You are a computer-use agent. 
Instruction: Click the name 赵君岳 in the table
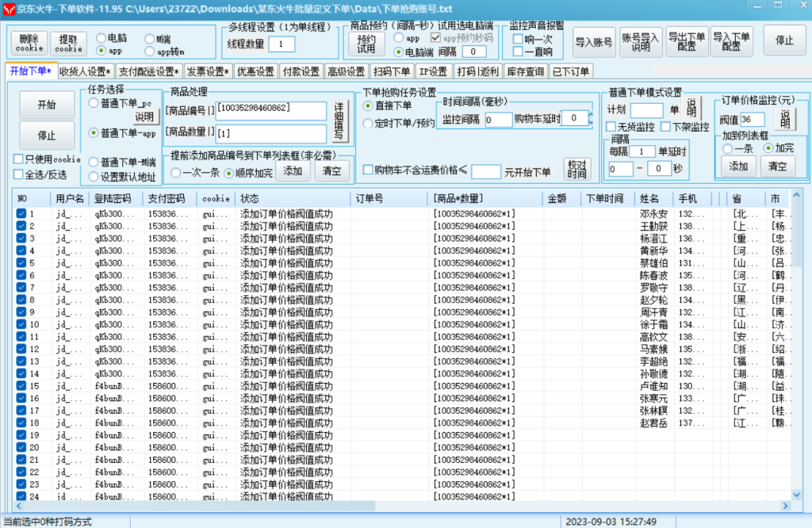tap(653, 423)
